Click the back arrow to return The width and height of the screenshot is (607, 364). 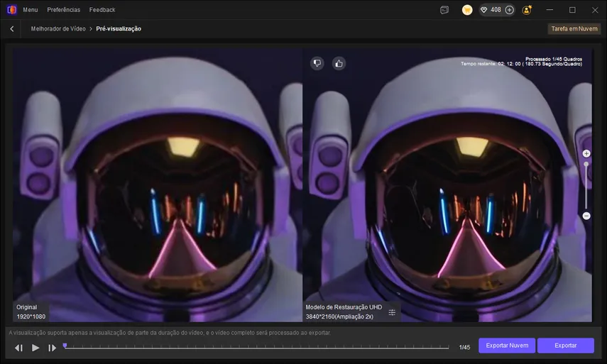click(12, 29)
